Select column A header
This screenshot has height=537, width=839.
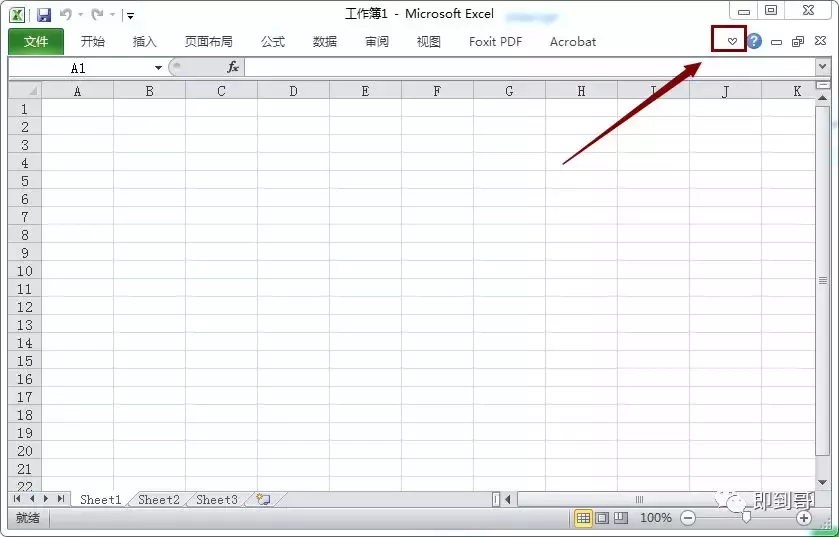point(78,91)
